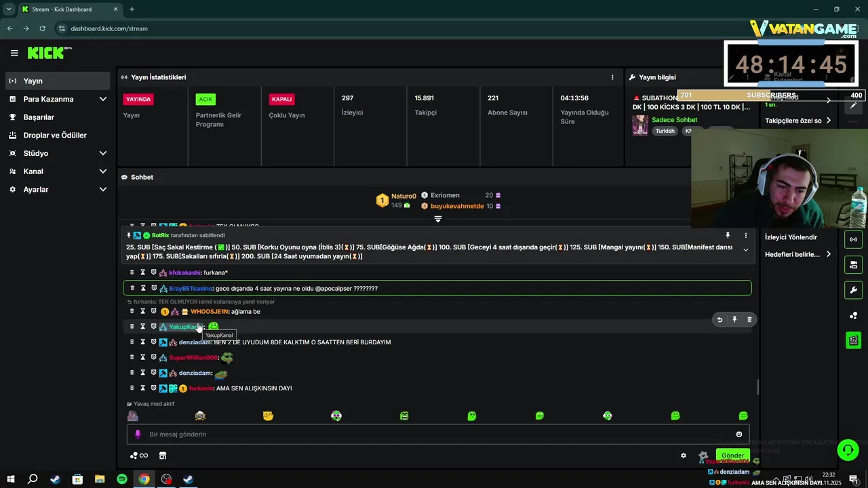Open the shop icon below chat input
This screenshot has height=488, width=868.
(163, 455)
